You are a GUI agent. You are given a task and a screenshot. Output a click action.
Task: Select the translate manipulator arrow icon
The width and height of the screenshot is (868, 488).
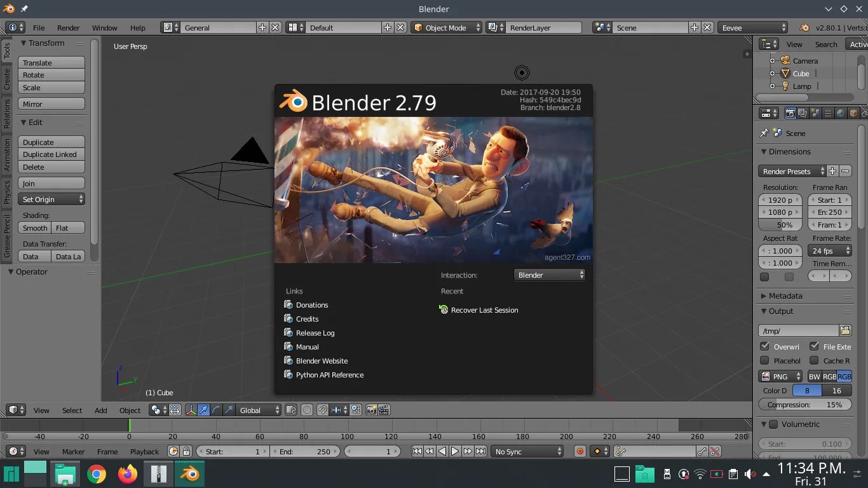click(x=203, y=410)
